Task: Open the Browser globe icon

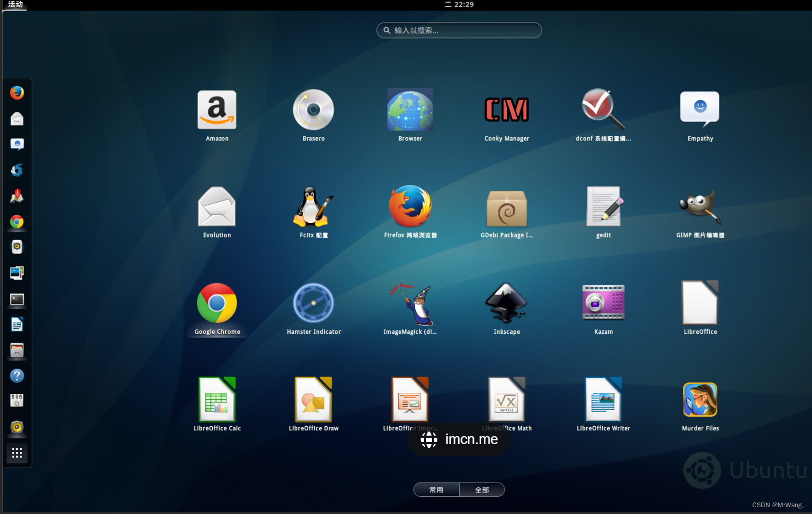Action: 410,110
